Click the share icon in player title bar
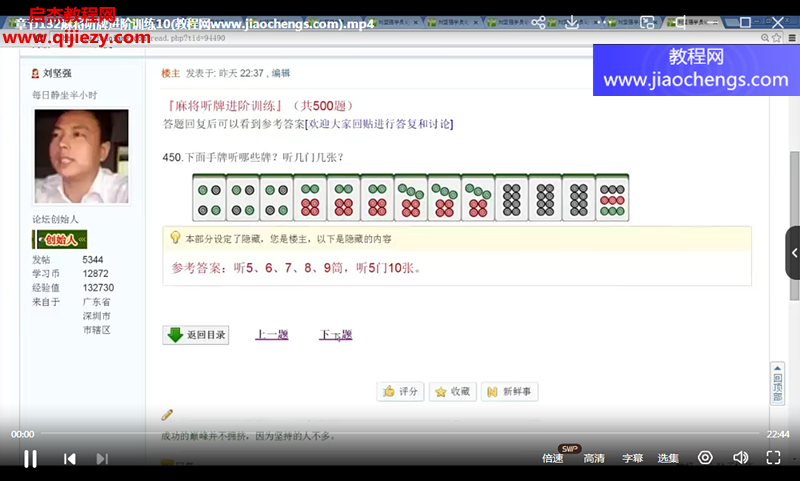Image resolution: width=800 pixels, height=481 pixels. 538,22
